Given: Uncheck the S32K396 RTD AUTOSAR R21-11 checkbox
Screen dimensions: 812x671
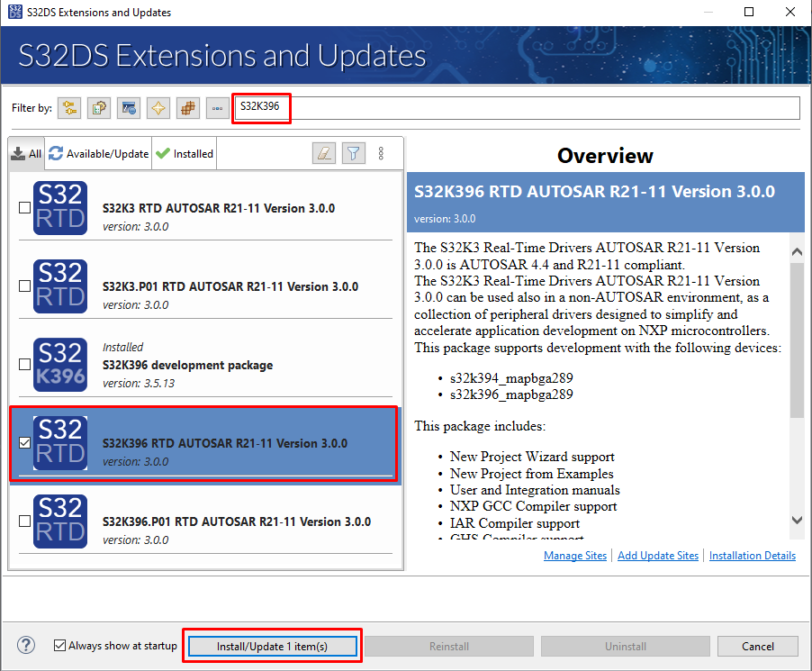Looking at the screenshot, I should pos(24,443).
